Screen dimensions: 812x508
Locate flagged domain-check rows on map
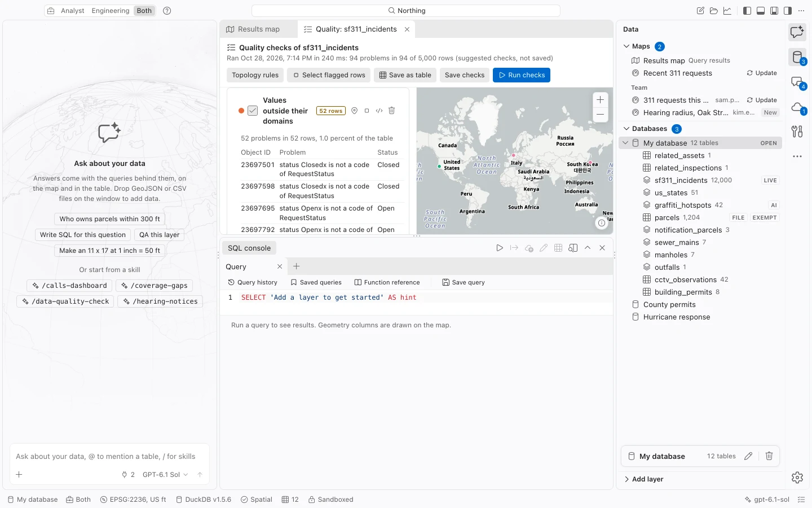pos(355,111)
